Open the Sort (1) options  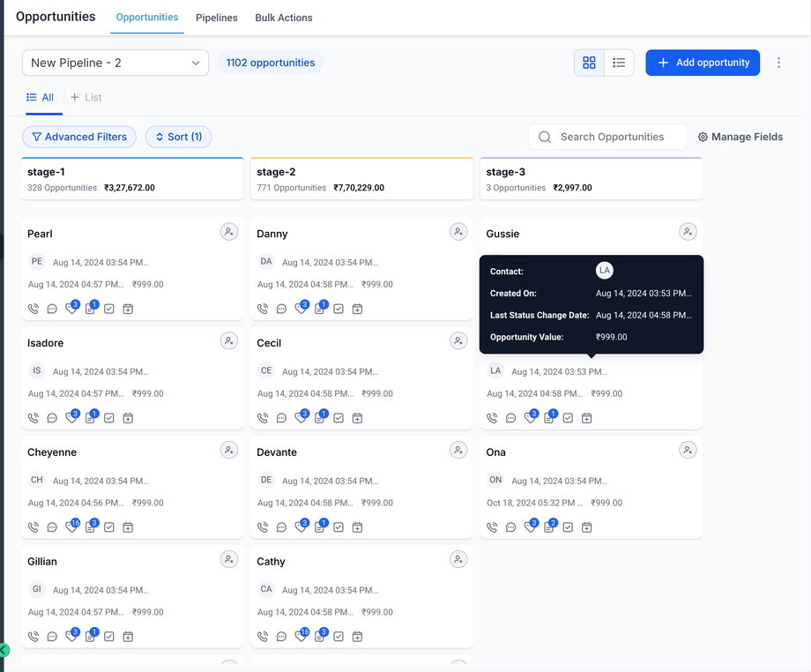178,137
